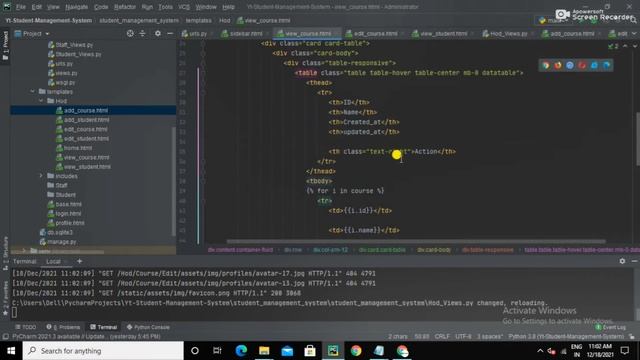Image resolution: width=640 pixels, height=360 pixels.
Task: Open Windows Start menu
Action: pyautogui.click(x=11, y=351)
